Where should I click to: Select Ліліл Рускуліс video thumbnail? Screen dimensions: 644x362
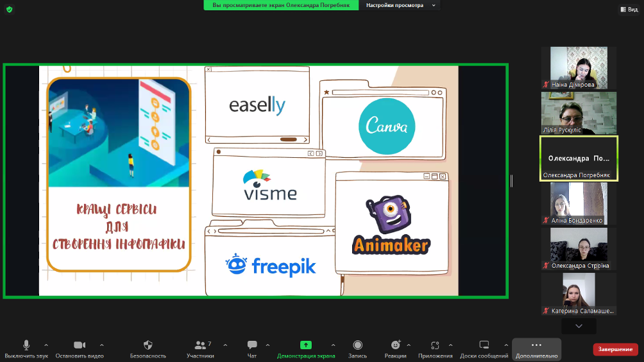pyautogui.click(x=579, y=112)
